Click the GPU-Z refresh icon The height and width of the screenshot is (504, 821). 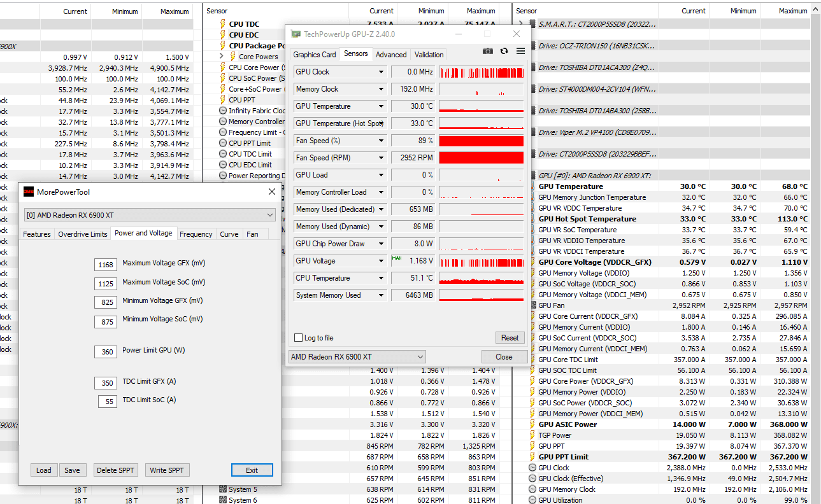(x=504, y=51)
